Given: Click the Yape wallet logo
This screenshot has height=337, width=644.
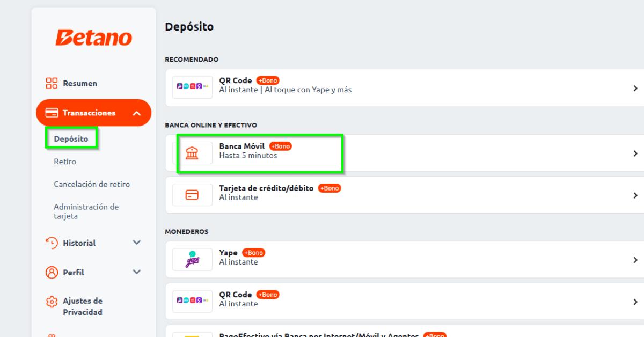Looking at the screenshot, I should click(192, 260).
